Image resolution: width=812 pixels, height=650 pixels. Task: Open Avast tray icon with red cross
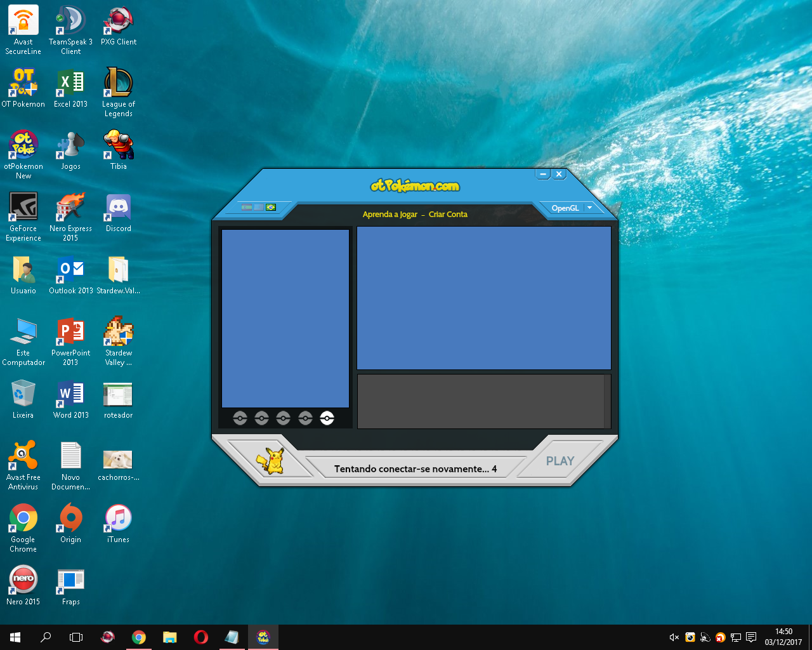point(720,637)
